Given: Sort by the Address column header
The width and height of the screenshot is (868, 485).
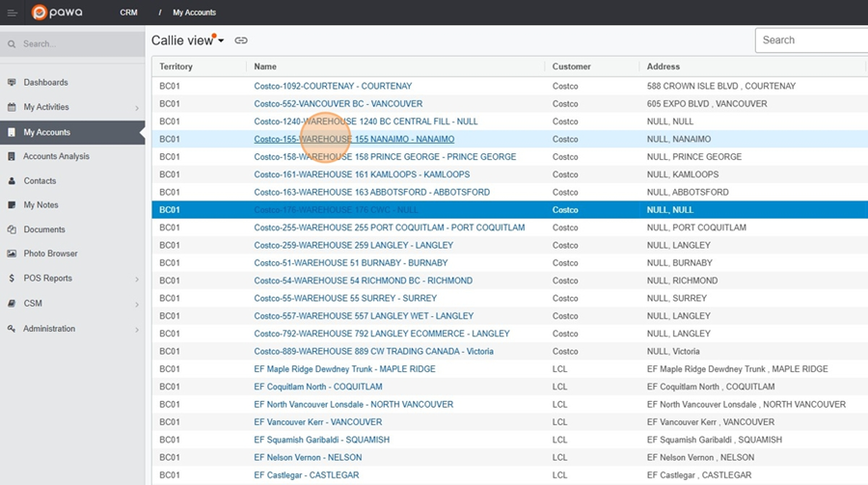Looking at the screenshot, I should [664, 67].
